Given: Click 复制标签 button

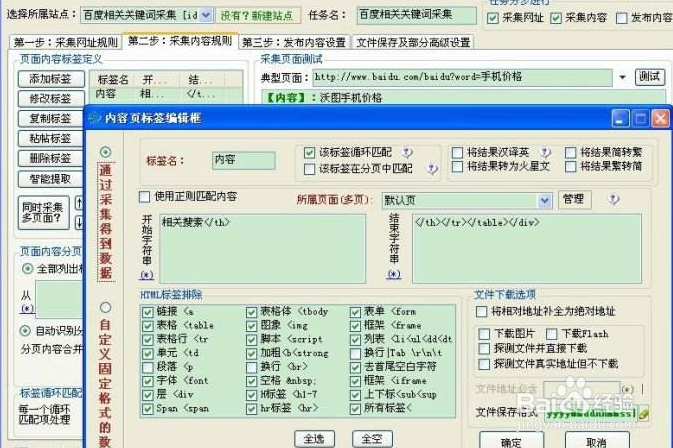Looking at the screenshot, I should [x=51, y=118].
